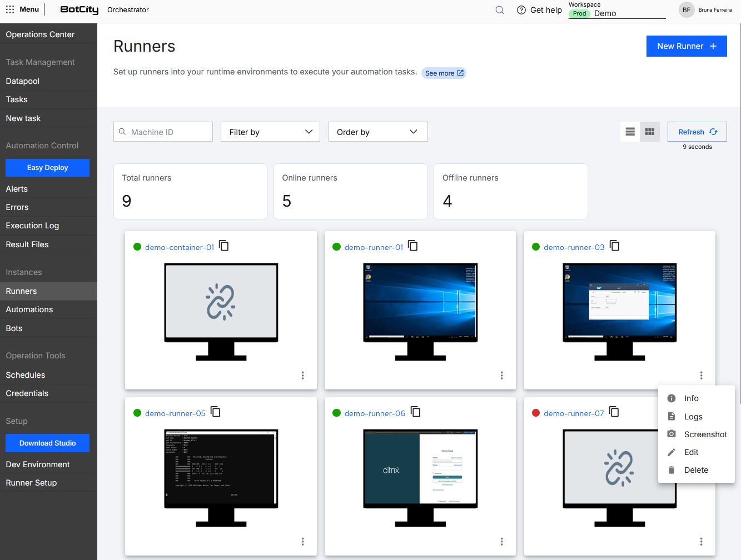The height and width of the screenshot is (560, 741).
Task: Choose Screenshot from the runner context menu
Action: (697, 434)
